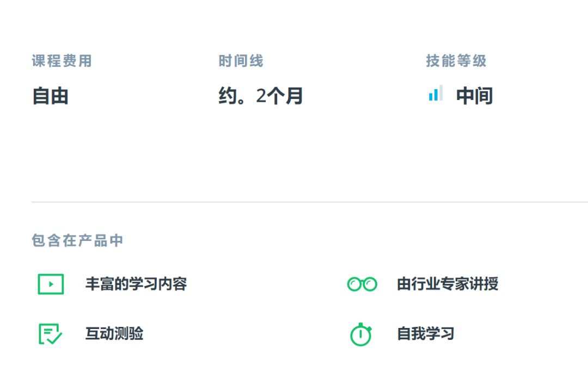Click the 自由 course cost value
The height and width of the screenshot is (372, 588).
click(x=50, y=96)
